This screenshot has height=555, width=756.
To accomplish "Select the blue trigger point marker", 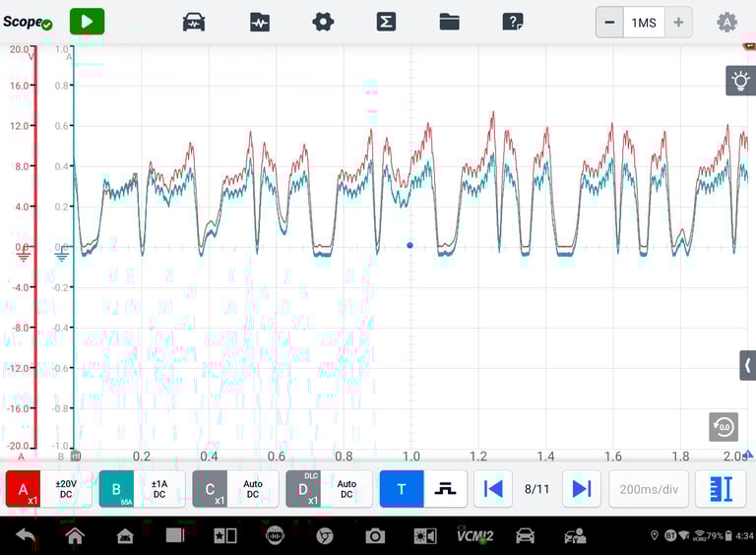I will (409, 245).
